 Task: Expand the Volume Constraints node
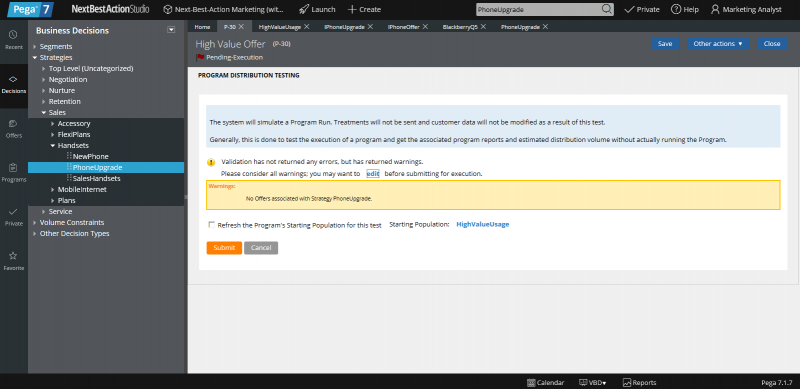click(x=35, y=223)
